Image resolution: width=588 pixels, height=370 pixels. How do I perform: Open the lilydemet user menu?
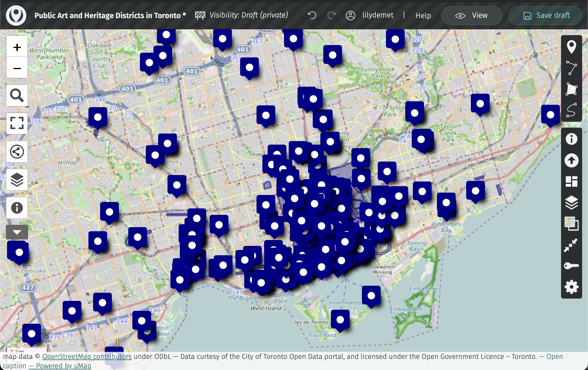click(370, 15)
